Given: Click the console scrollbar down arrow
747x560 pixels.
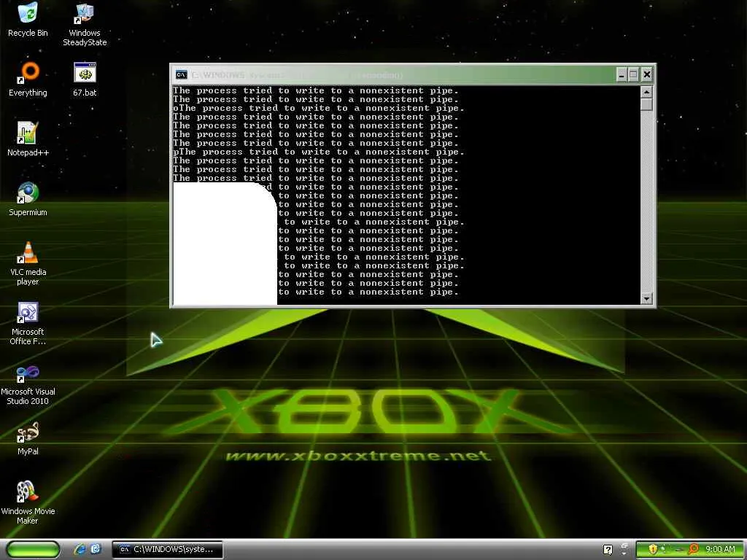Looking at the screenshot, I should click(x=646, y=298).
